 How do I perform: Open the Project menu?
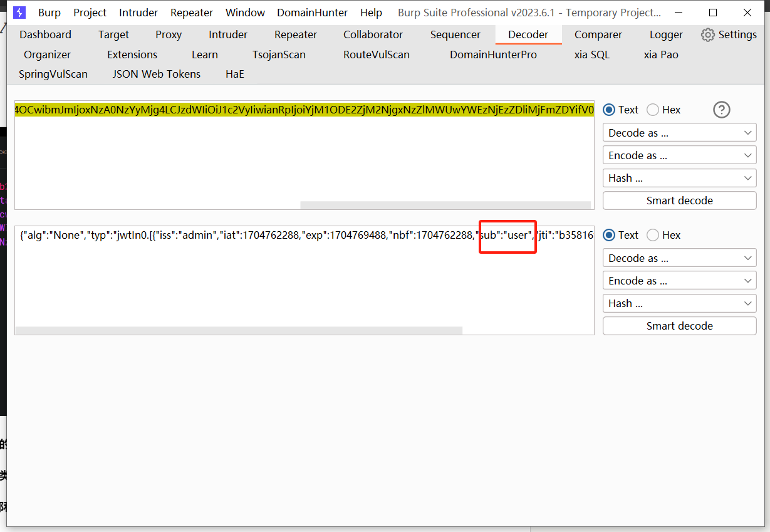[90, 13]
